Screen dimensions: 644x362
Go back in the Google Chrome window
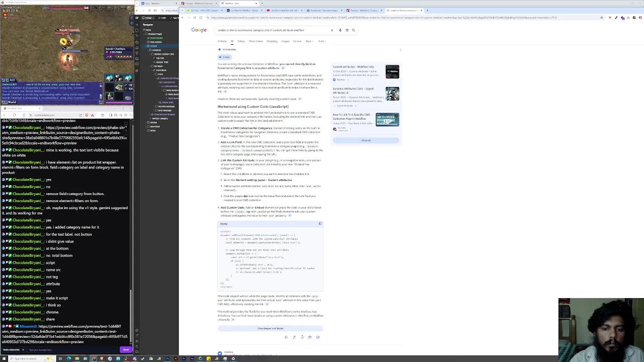[x=182, y=18]
